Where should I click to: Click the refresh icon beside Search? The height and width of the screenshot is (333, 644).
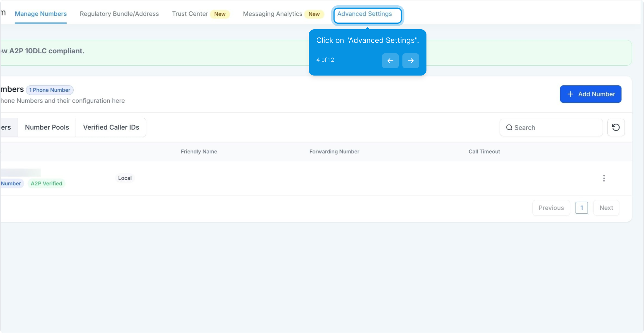coord(616,127)
